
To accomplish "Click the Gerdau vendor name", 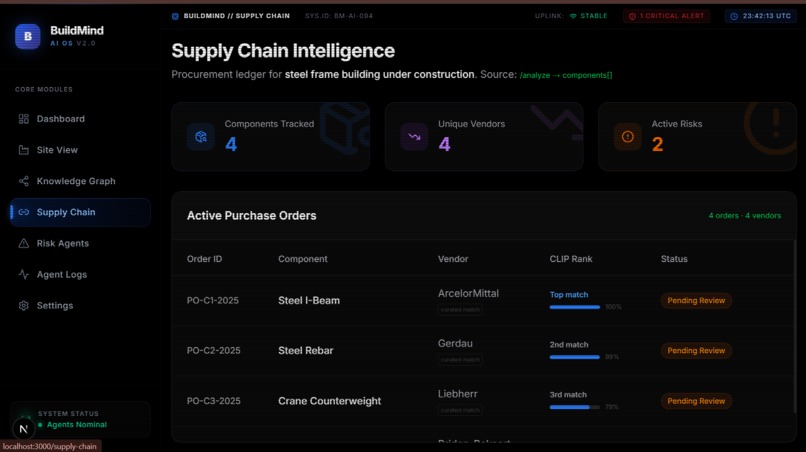I will 455,343.
